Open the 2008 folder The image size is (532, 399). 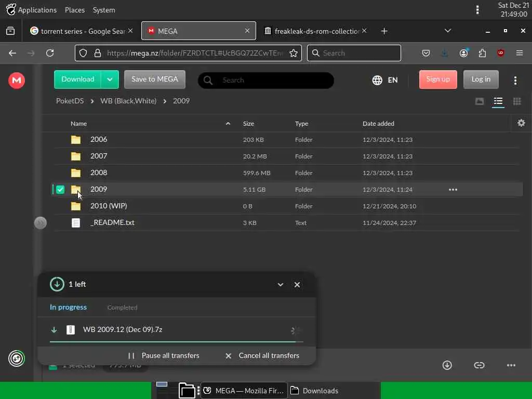tap(286, 172)
